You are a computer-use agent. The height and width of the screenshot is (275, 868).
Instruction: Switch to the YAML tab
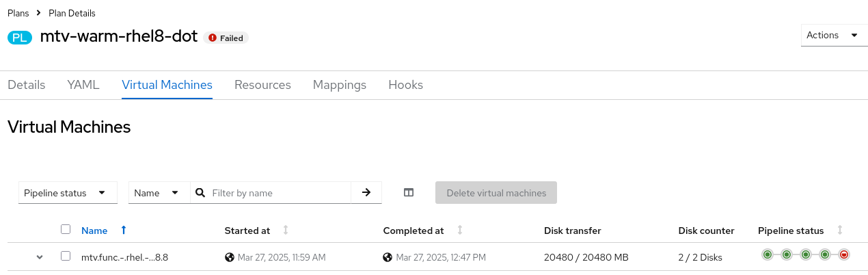tap(83, 85)
